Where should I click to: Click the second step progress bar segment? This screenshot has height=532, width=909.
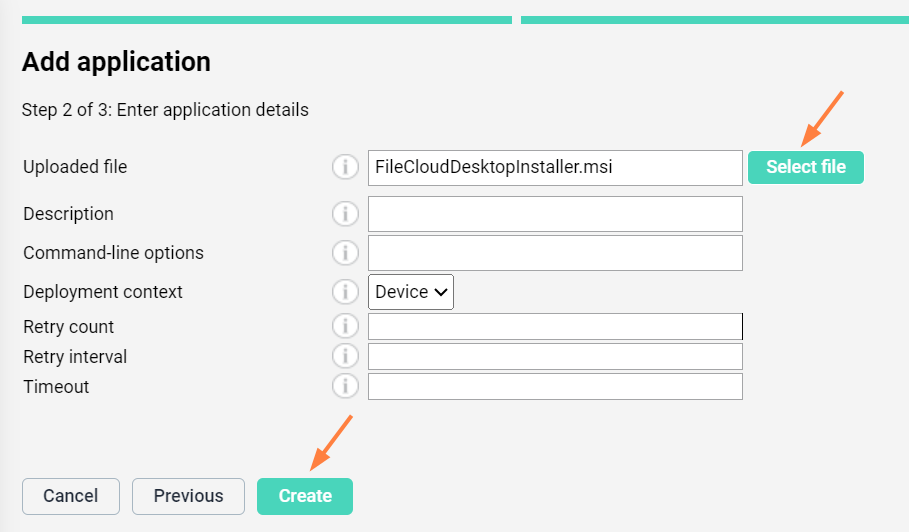(x=714, y=20)
